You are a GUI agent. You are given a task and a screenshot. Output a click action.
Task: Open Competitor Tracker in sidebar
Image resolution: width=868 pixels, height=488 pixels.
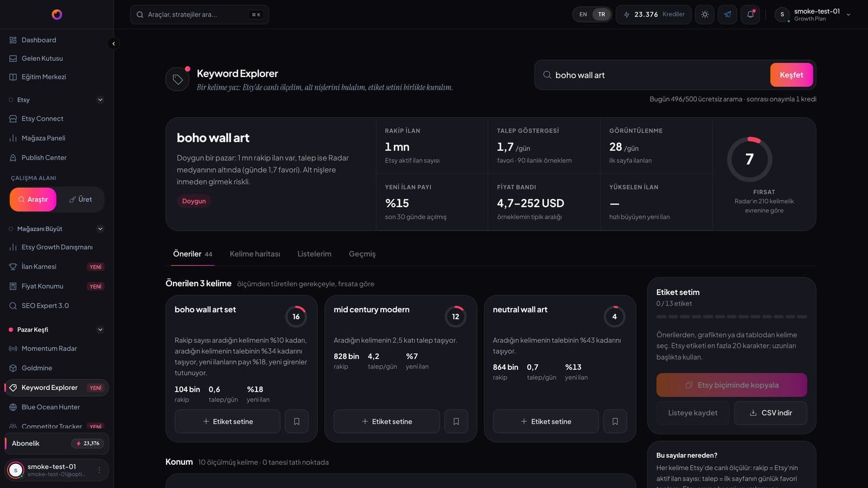tap(56, 426)
